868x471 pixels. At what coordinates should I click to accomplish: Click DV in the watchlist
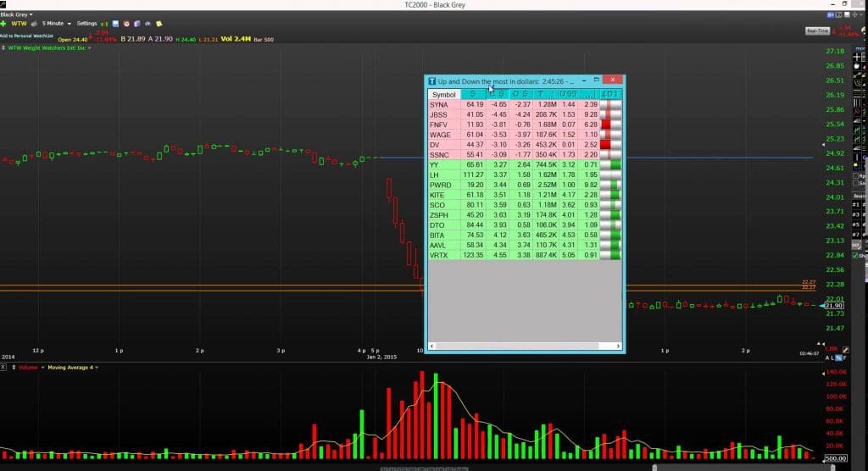pos(435,145)
